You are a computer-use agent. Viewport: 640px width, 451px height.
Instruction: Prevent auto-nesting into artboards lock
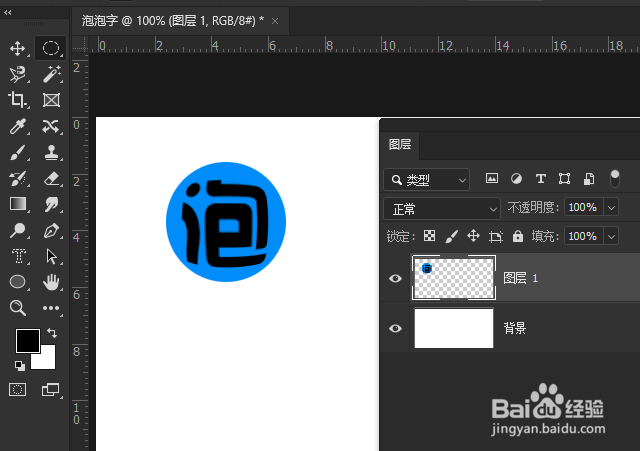coord(496,236)
